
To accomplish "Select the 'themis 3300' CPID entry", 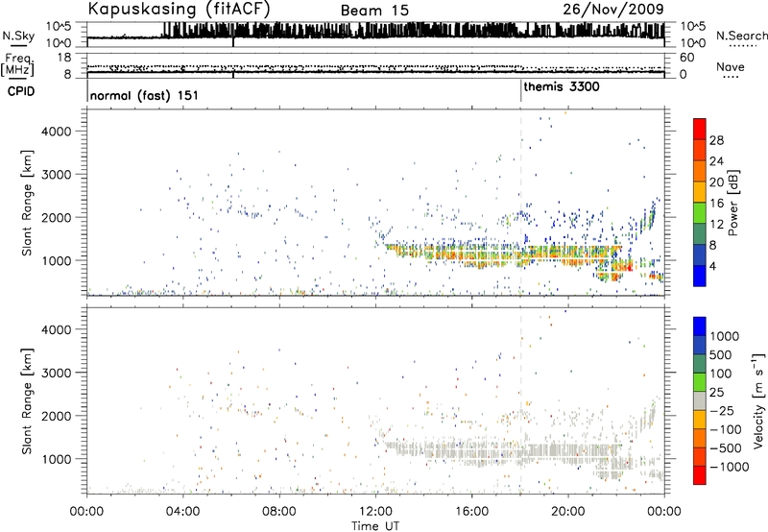I will 562,87.
